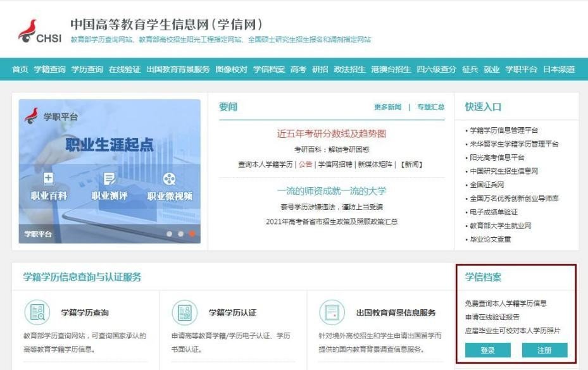The image size is (588, 370).
Task: Click the 出国教育背景信息服务 icon
Action: [330, 313]
